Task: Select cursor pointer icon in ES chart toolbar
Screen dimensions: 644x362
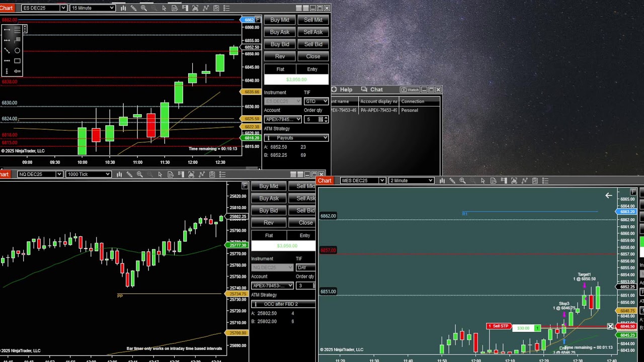Action: [x=164, y=8]
